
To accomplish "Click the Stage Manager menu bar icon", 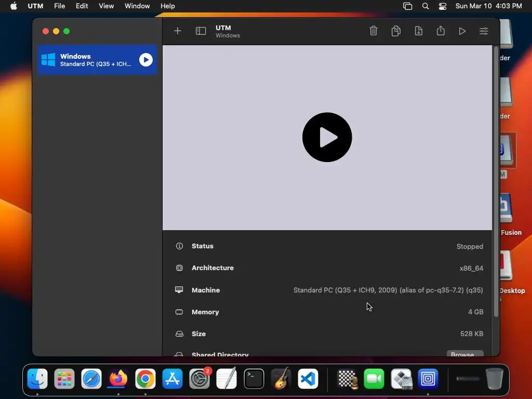I will pyautogui.click(x=407, y=6).
